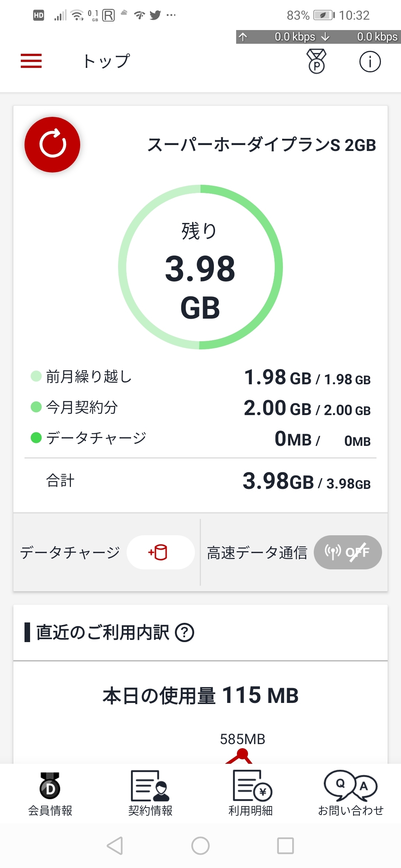Tap the 今月契約分 data row

200,408
